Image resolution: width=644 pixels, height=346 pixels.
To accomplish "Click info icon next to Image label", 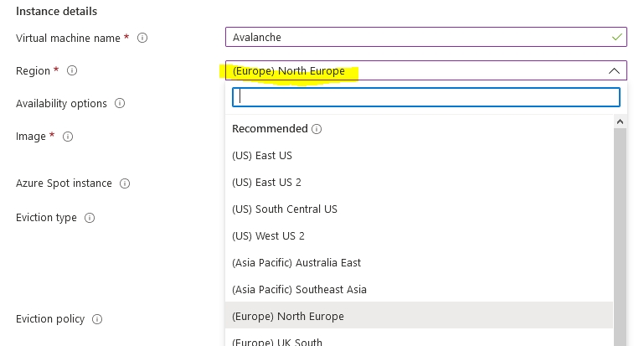I will (68, 137).
